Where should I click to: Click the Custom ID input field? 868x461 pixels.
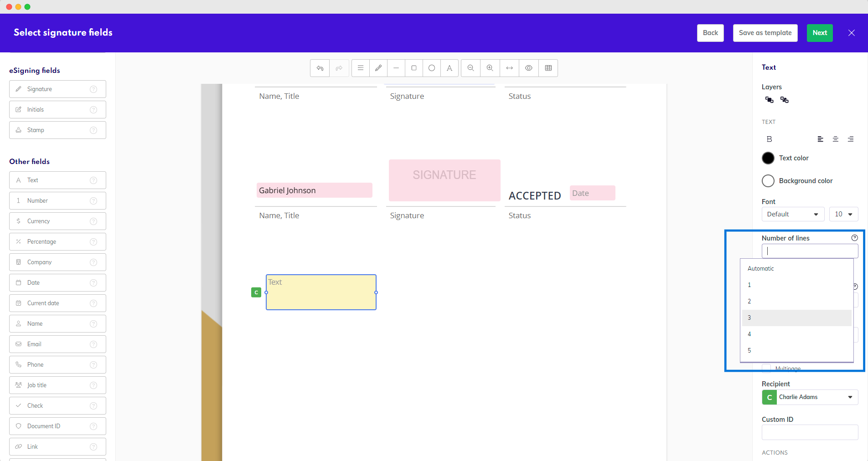click(x=810, y=432)
